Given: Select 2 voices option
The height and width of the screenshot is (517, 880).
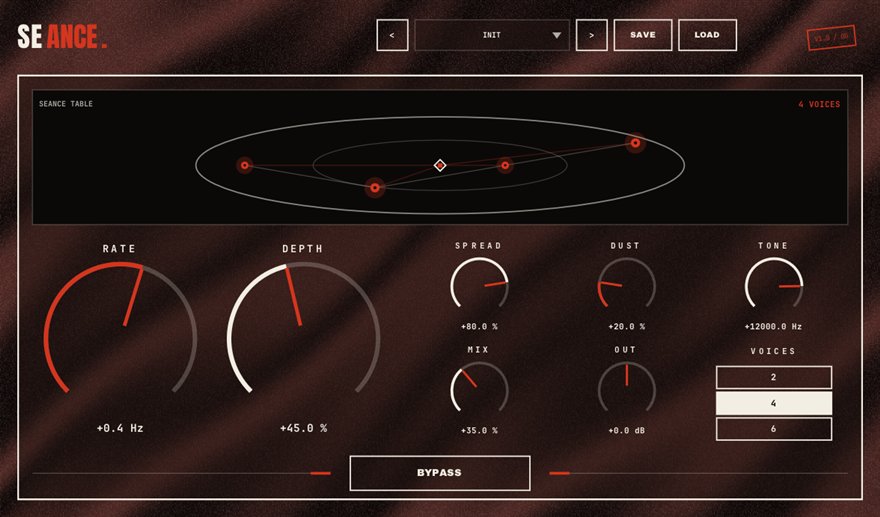Looking at the screenshot, I should (773, 377).
